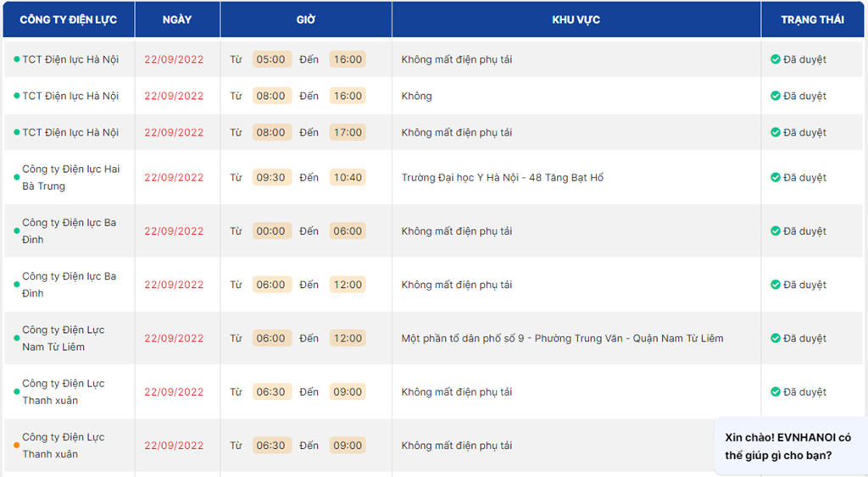
Task: Click end time 06:00 in Ba Đình row
Action: click(x=348, y=230)
